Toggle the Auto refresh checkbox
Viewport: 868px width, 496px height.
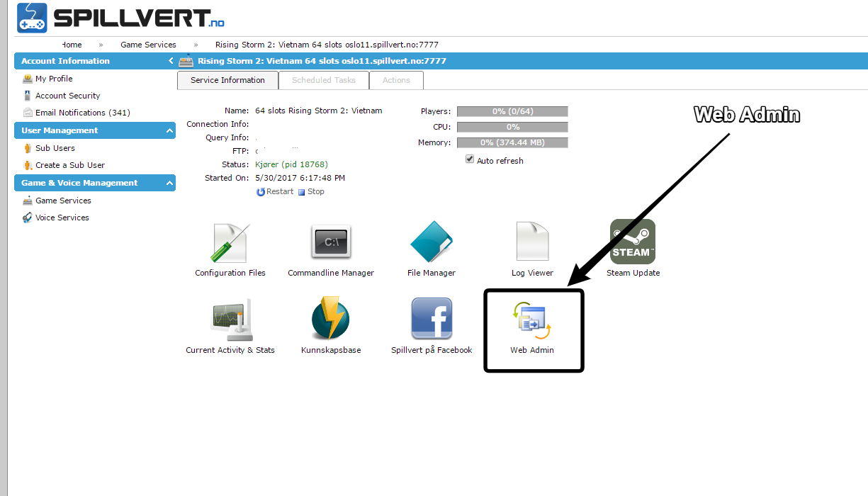469,159
